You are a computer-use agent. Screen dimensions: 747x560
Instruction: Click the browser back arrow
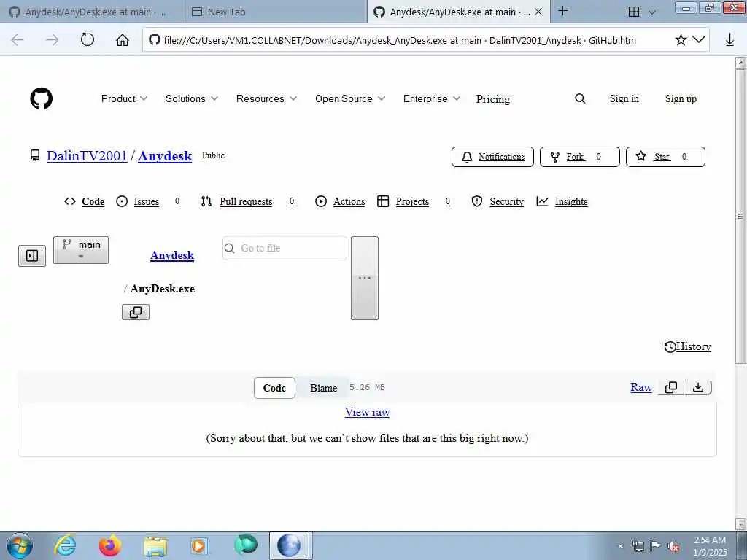18,40
